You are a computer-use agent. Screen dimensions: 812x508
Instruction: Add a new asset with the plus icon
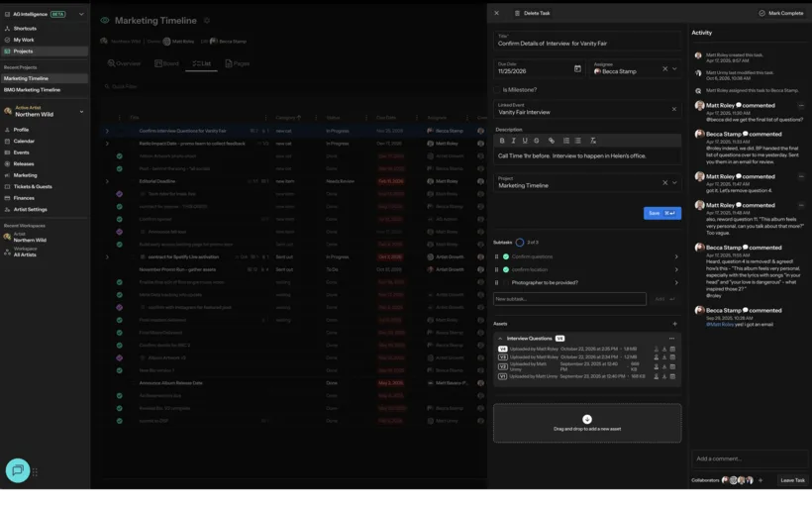pyautogui.click(x=674, y=324)
